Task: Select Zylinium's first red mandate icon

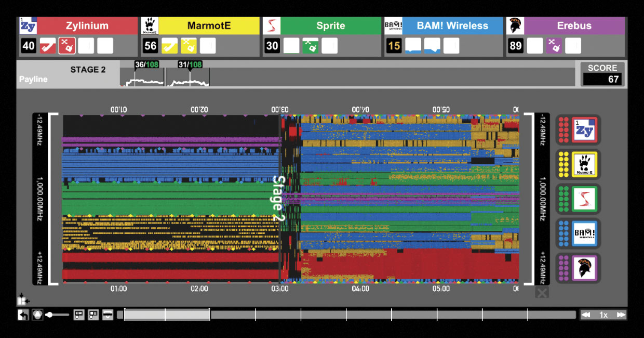Action: [48, 46]
